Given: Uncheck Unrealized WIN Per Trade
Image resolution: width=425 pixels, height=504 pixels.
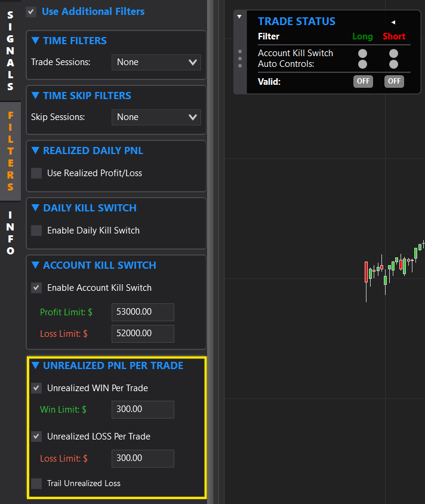Looking at the screenshot, I should click(x=36, y=388).
